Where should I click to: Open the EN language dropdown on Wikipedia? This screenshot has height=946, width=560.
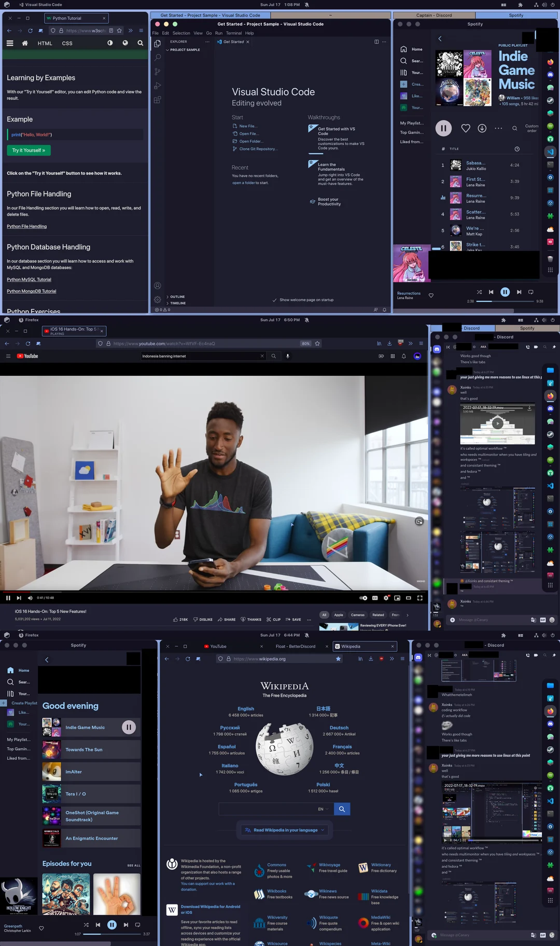(323, 809)
